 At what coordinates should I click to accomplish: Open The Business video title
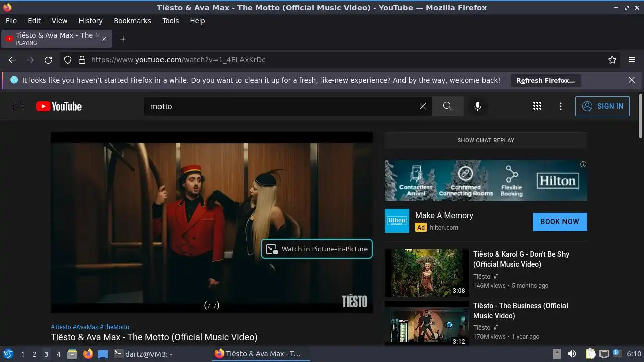pyautogui.click(x=521, y=311)
